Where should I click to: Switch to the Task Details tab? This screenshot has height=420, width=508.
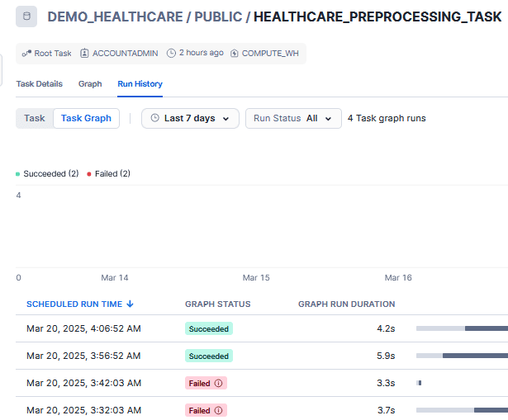(39, 84)
